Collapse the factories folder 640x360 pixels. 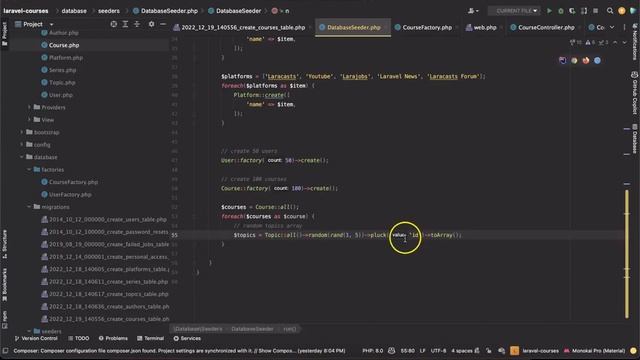point(29,169)
